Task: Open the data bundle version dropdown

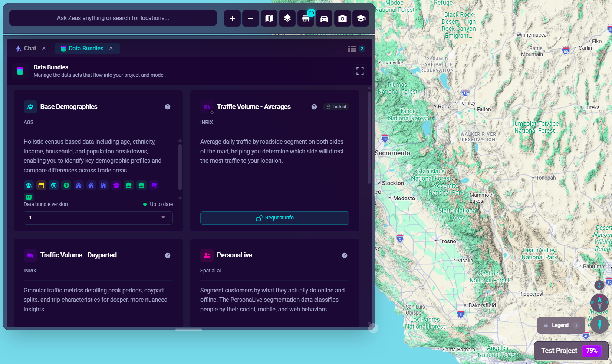Action: (x=98, y=218)
